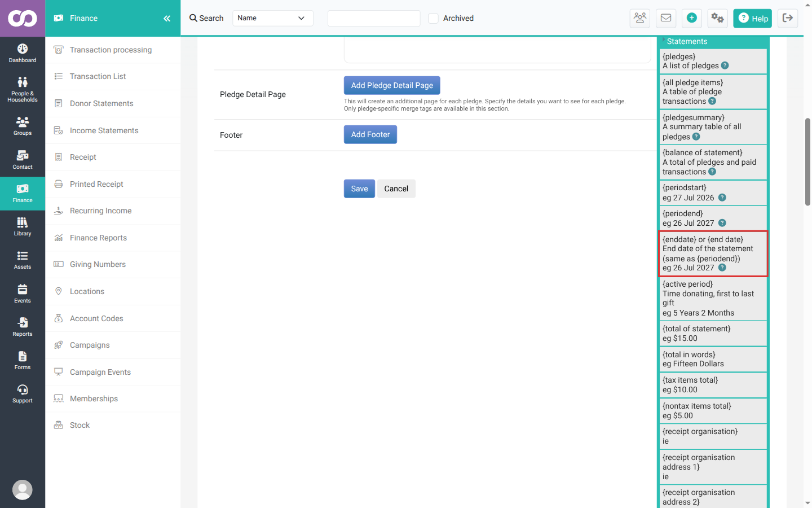This screenshot has height=508, width=812.
Task: Click the Statements panel header
Action: coord(713,42)
